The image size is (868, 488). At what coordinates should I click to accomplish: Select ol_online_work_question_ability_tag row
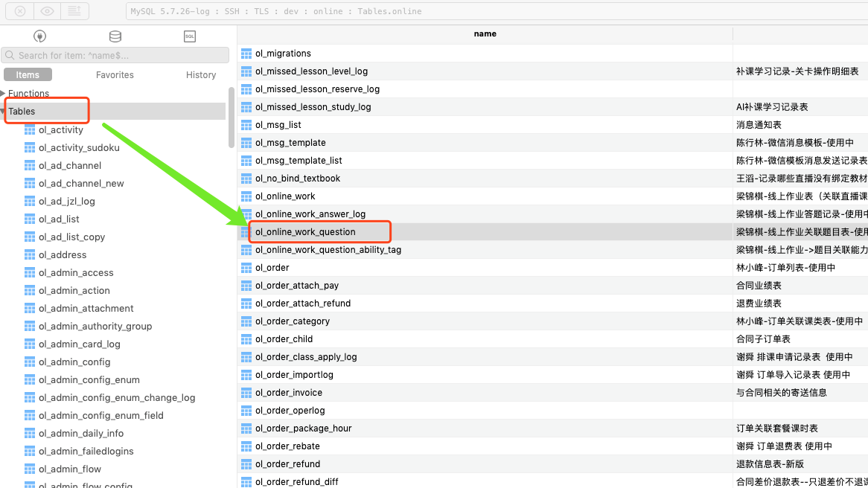[553, 249]
